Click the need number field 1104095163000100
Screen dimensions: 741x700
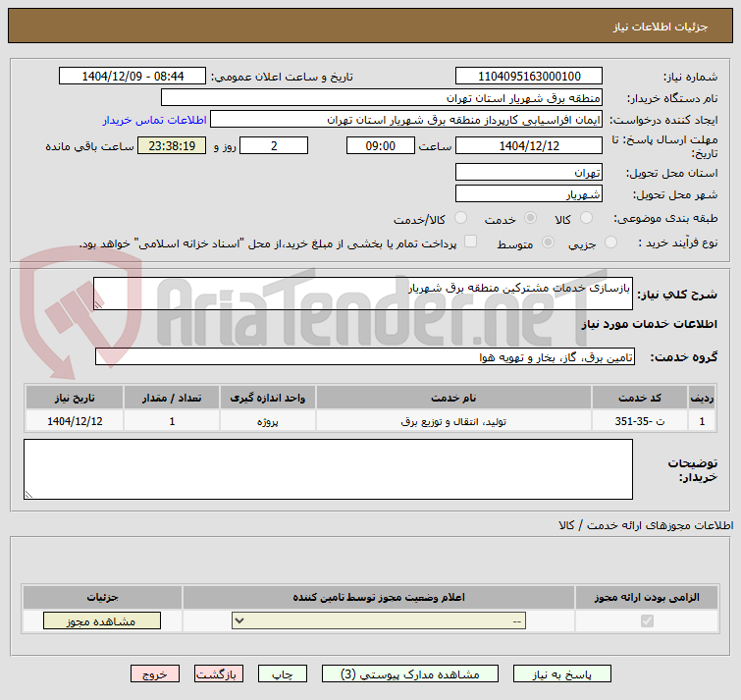pyautogui.click(x=528, y=77)
